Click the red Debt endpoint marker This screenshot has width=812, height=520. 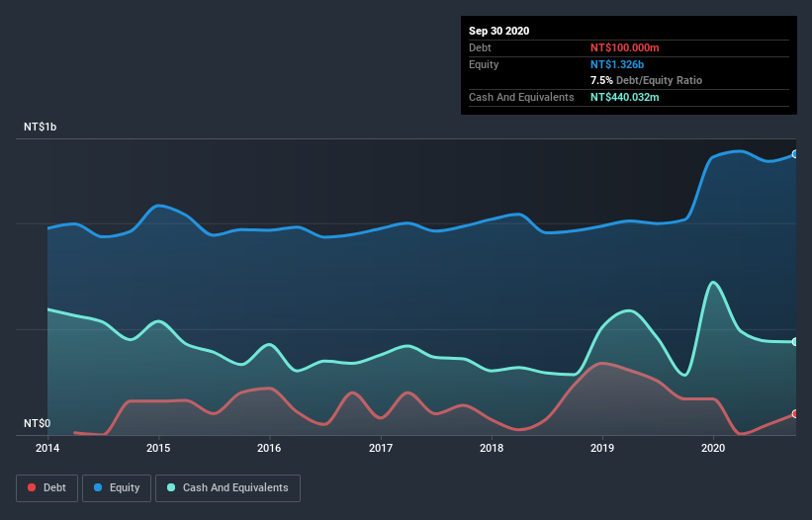[x=795, y=414]
